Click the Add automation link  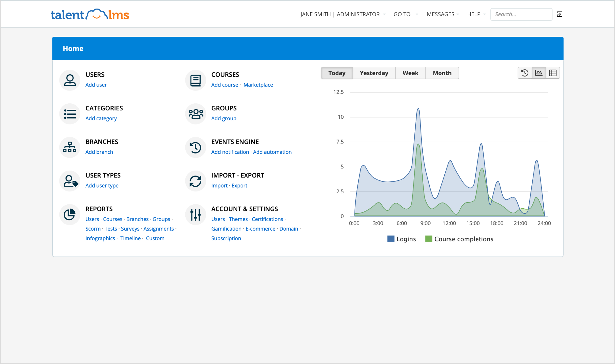272,152
